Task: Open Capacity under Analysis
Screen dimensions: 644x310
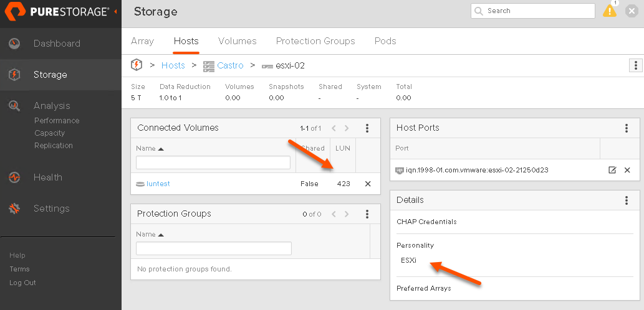Action: 50,133
